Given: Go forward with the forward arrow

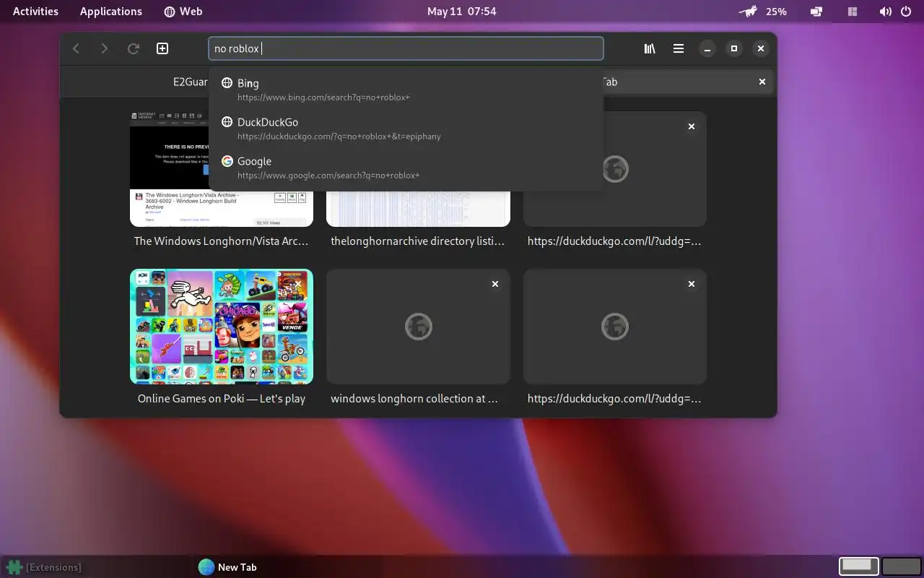Looking at the screenshot, I should point(105,48).
